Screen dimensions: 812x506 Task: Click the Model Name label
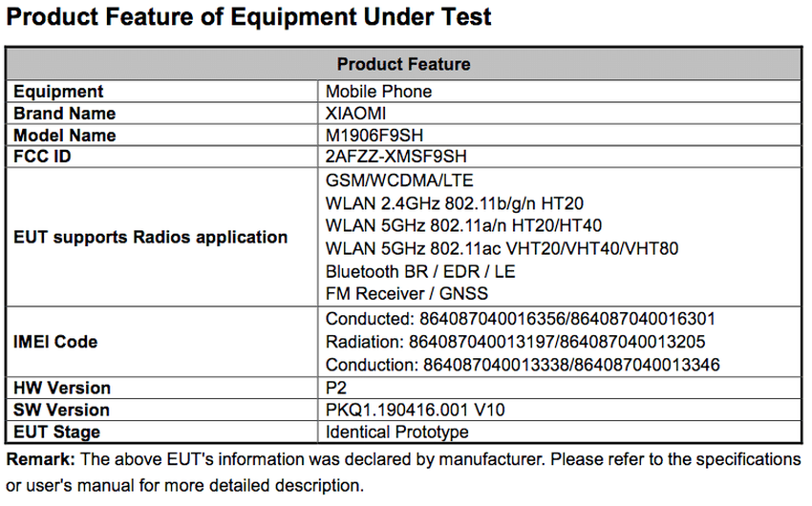[x=65, y=136]
